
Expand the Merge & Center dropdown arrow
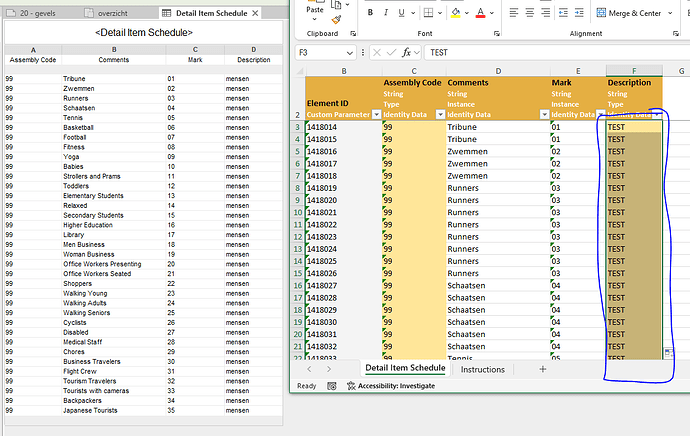tap(671, 13)
